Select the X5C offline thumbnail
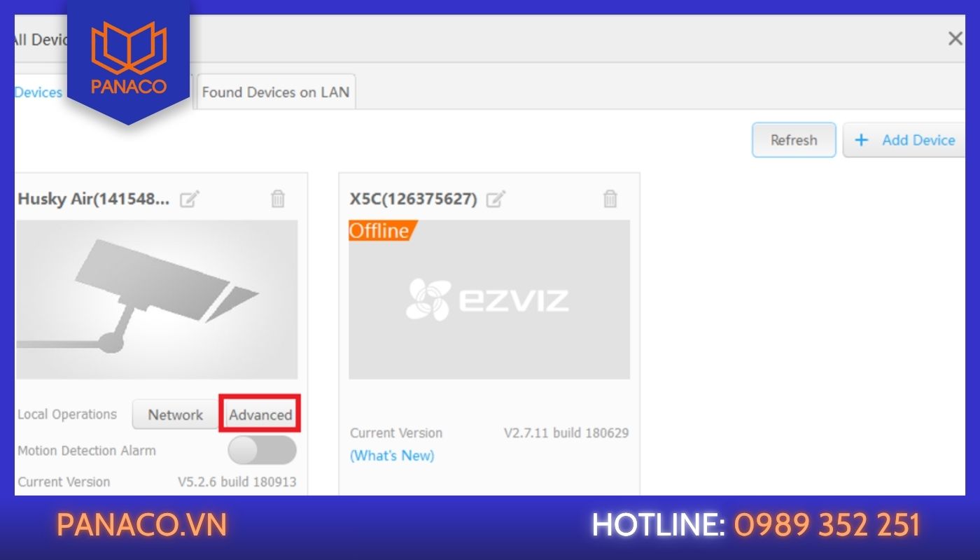980x560 pixels. pyautogui.click(x=489, y=300)
